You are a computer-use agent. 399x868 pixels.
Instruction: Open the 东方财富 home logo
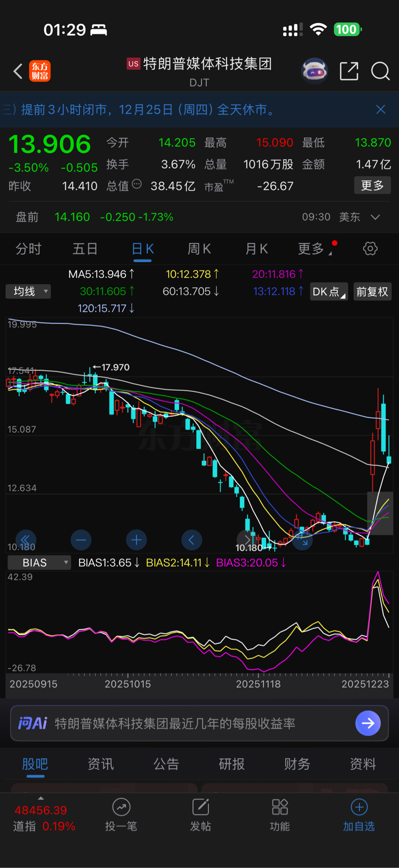40,71
